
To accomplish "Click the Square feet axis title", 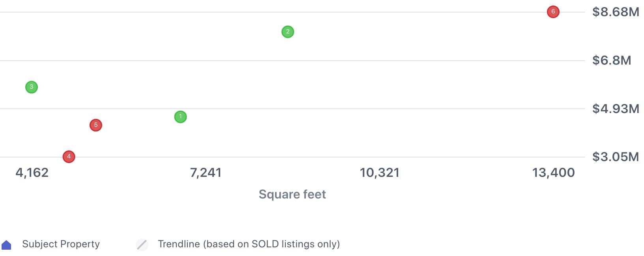I will 292,194.
